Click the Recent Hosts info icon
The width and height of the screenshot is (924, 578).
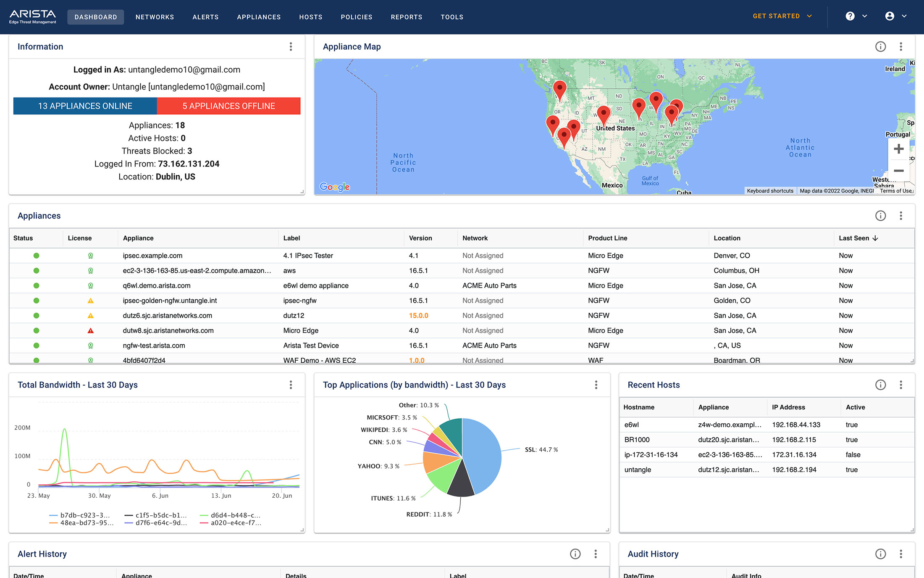click(x=880, y=385)
